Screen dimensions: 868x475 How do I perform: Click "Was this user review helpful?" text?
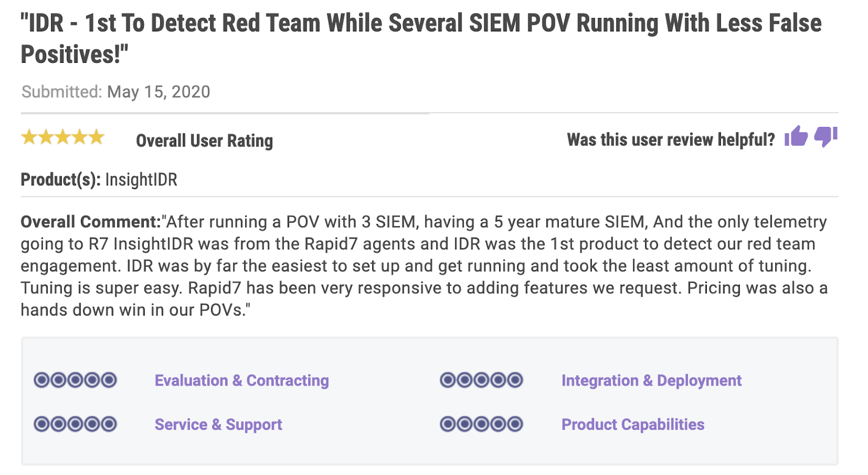pyautogui.click(x=671, y=140)
